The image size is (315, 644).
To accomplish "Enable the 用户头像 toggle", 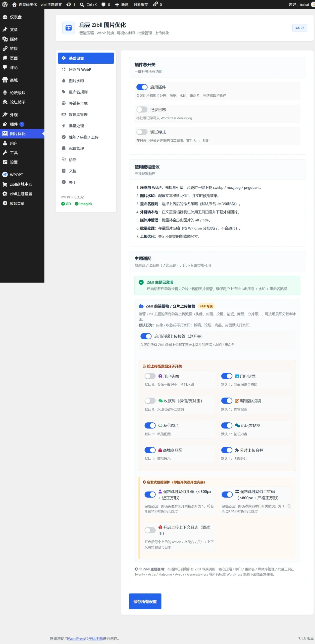I will click(150, 376).
